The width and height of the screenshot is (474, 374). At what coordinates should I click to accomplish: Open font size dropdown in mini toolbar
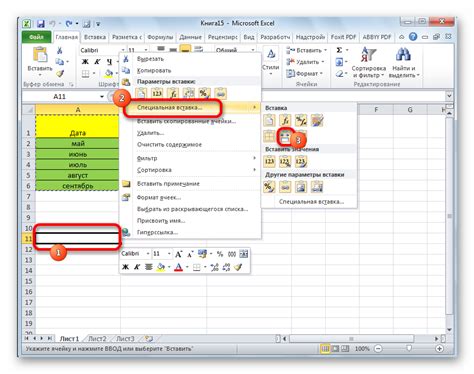coord(169,254)
